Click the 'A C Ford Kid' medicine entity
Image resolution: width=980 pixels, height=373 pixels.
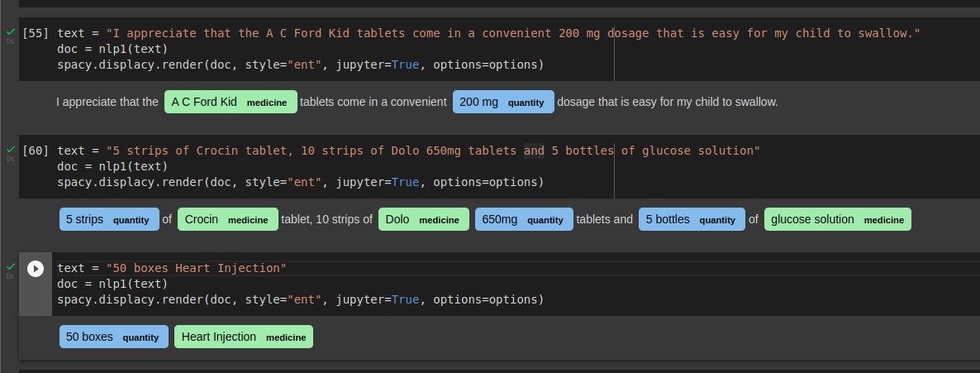coord(231,102)
